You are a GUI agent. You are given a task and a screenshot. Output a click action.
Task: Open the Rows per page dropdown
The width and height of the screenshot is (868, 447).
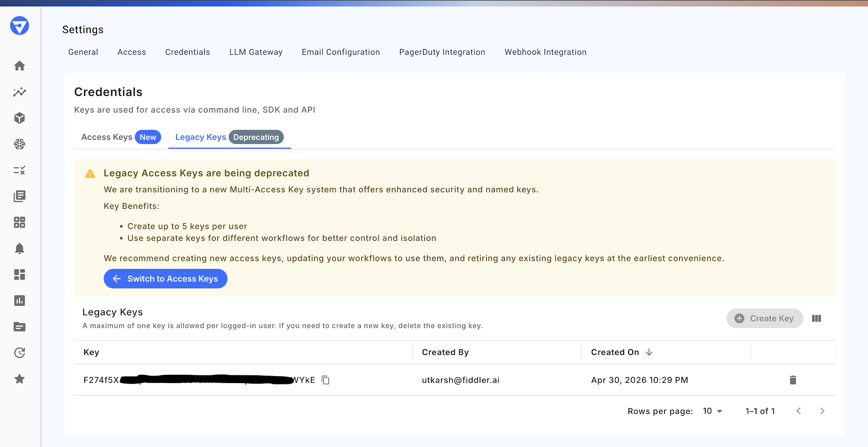713,411
